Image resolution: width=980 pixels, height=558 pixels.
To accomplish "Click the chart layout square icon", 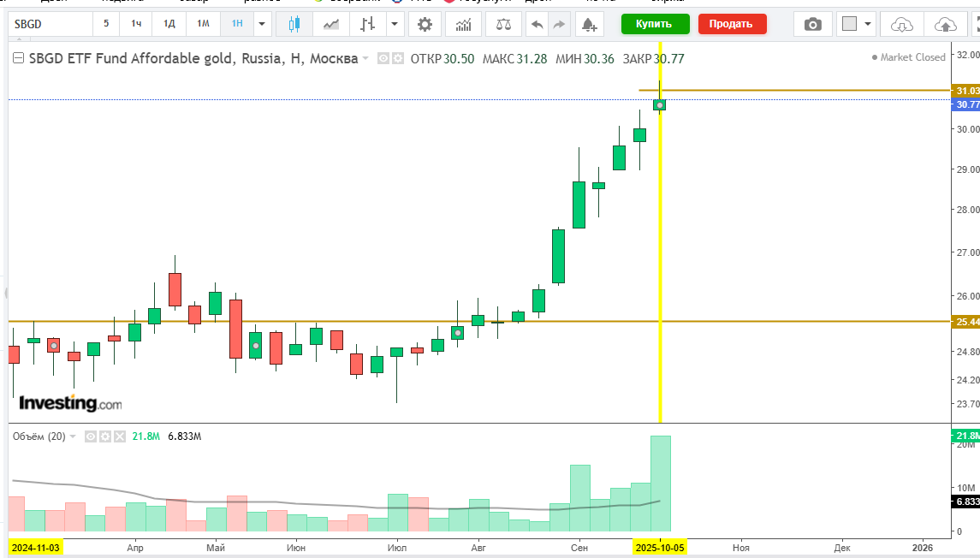I will point(849,24).
